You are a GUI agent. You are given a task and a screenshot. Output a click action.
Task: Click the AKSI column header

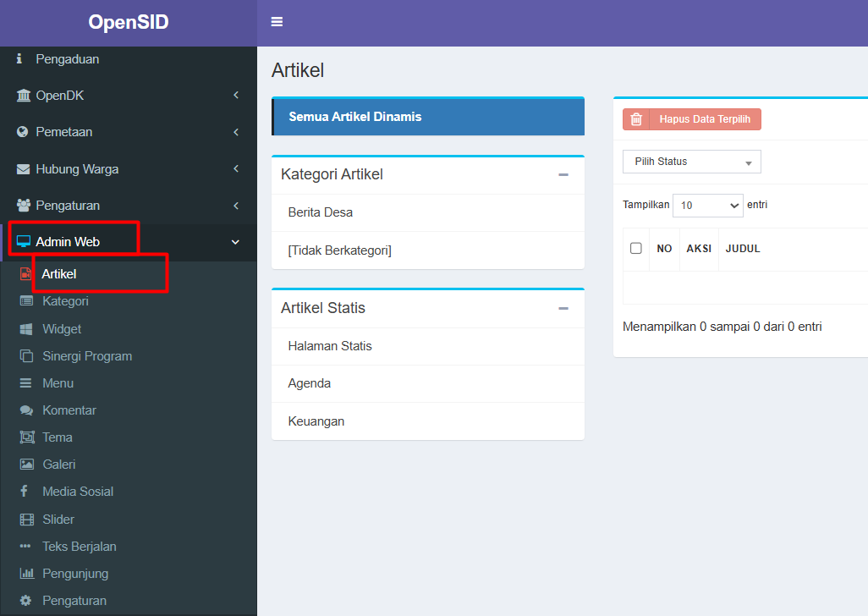tap(699, 249)
